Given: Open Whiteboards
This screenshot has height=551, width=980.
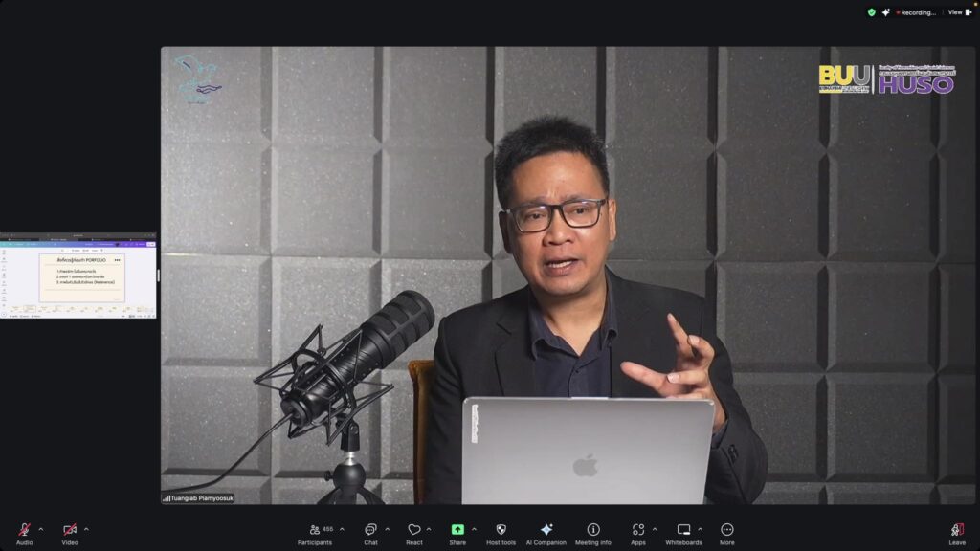Looking at the screenshot, I should 683,530.
